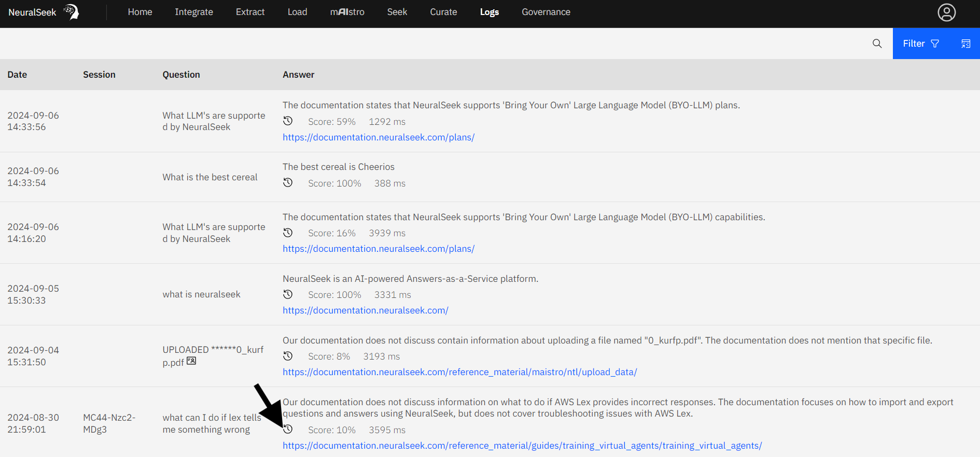The image size is (980, 457).
Task: Click the clock icon in the Cheerios answer row
Action: tap(288, 182)
